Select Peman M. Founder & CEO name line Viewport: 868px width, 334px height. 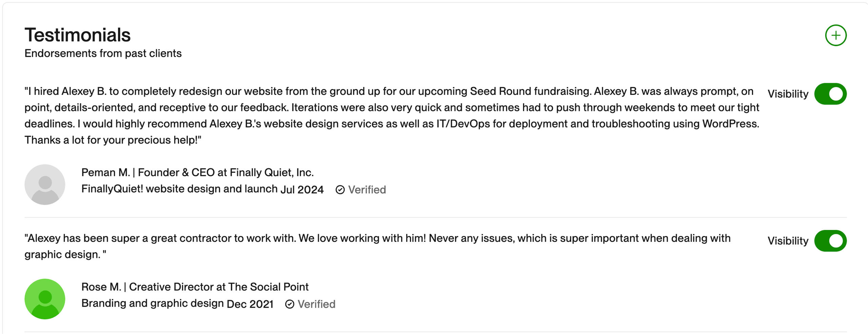point(197,172)
